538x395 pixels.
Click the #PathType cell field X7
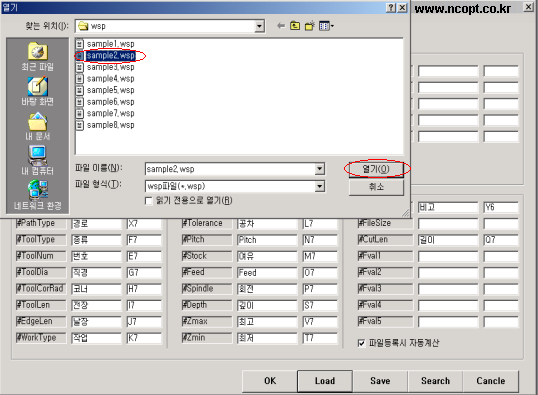144,224
